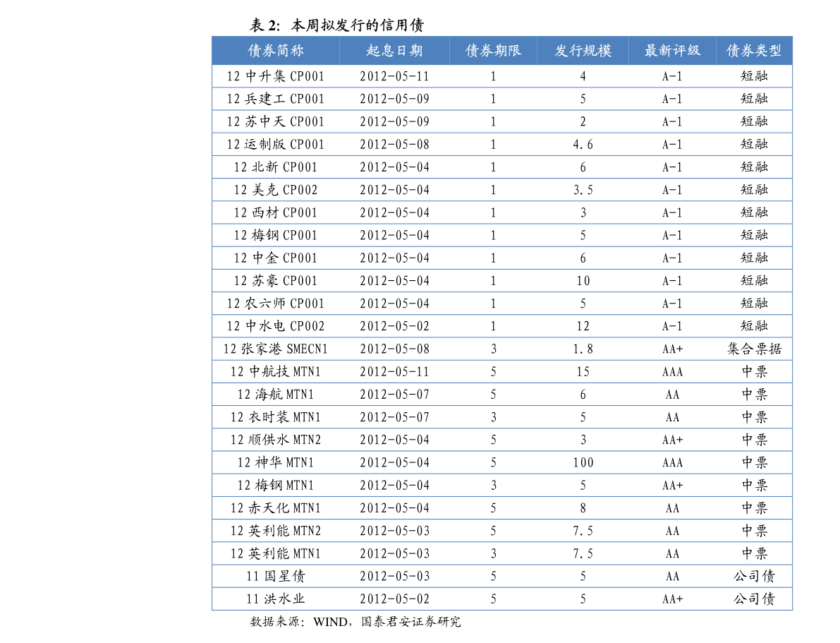Screen dimensions: 840x643
Task: Click date 2012-05-03 in 11国星债 row
Action: pos(395,576)
